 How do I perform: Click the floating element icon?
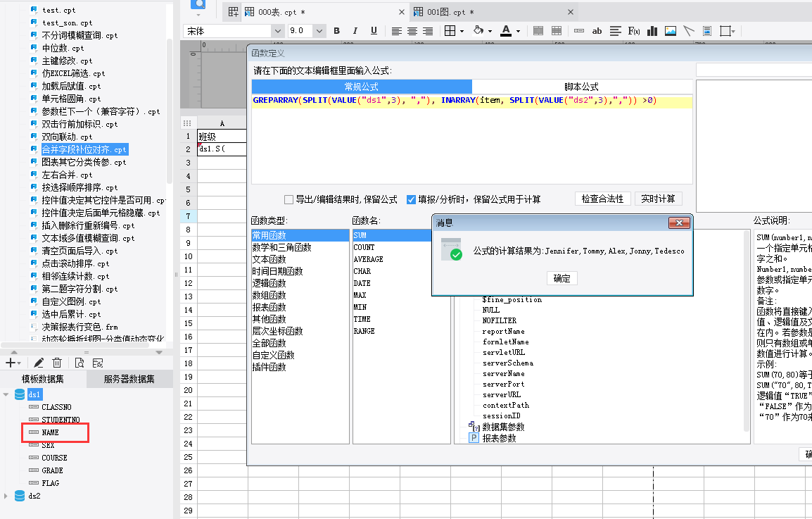coord(725,31)
